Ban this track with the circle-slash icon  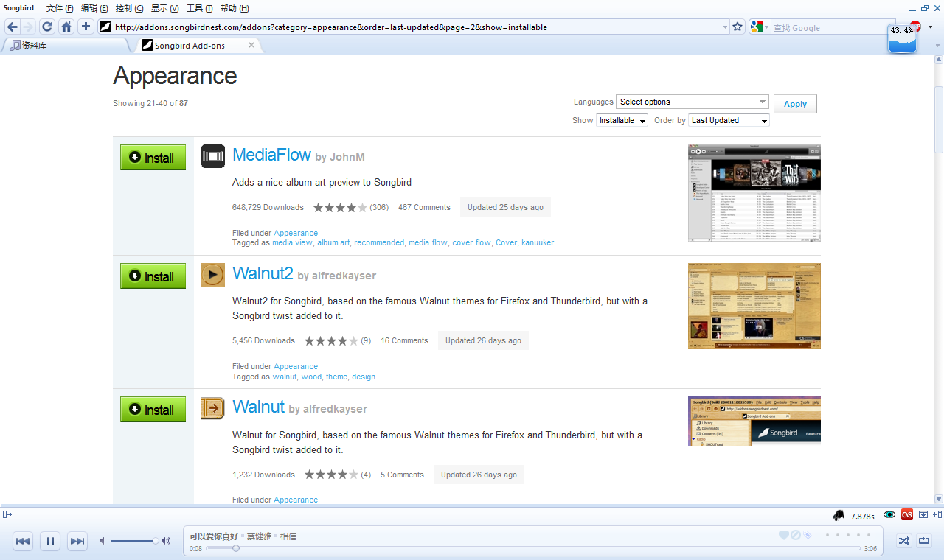(796, 535)
